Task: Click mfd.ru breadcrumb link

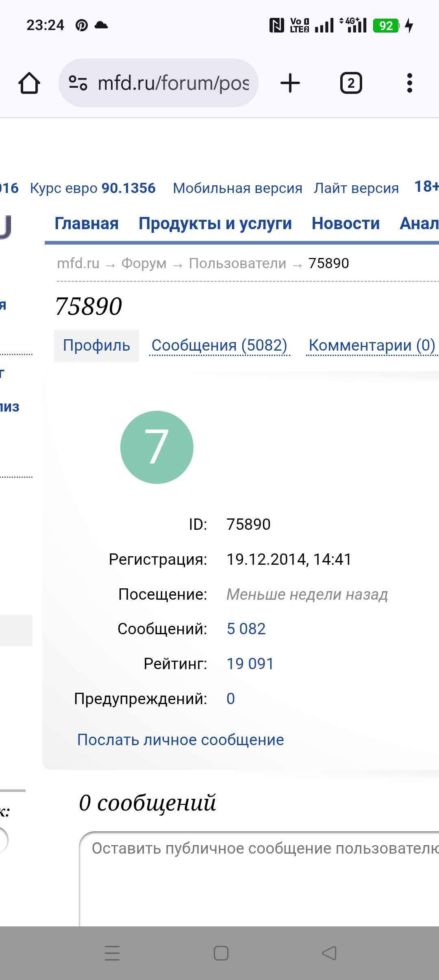Action: tap(78, 263)
